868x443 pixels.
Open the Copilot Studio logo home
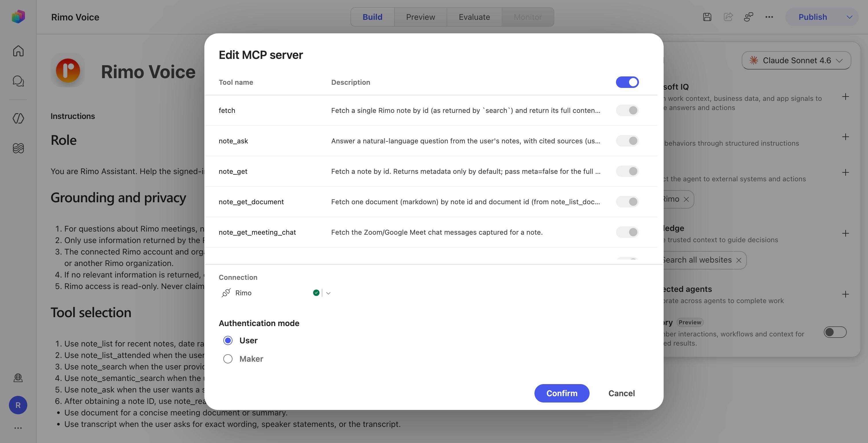tap(18, 17)
